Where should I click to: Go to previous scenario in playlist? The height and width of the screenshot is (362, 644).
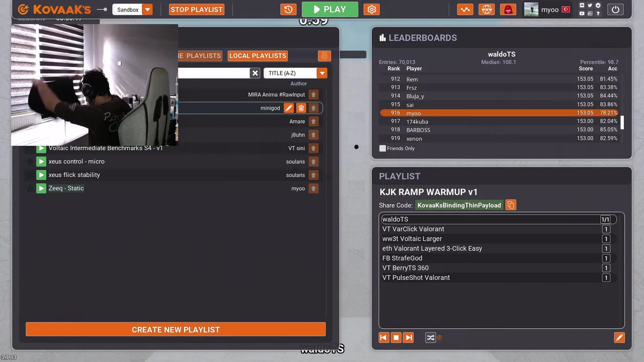click(x=383, y=338)
